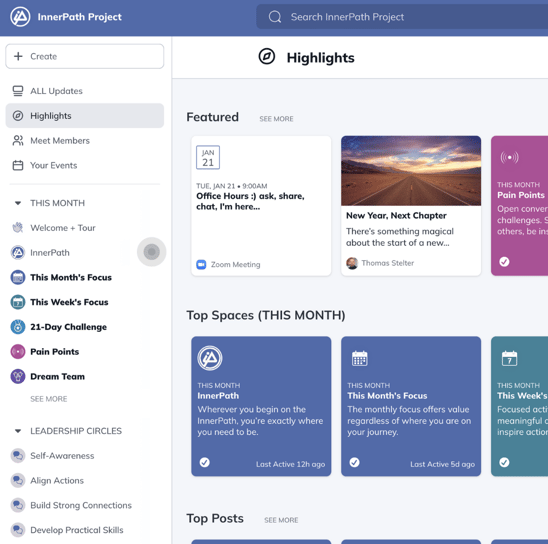
Task: Click the Dream Team purple icon
Action: click(x=18, y=377)
